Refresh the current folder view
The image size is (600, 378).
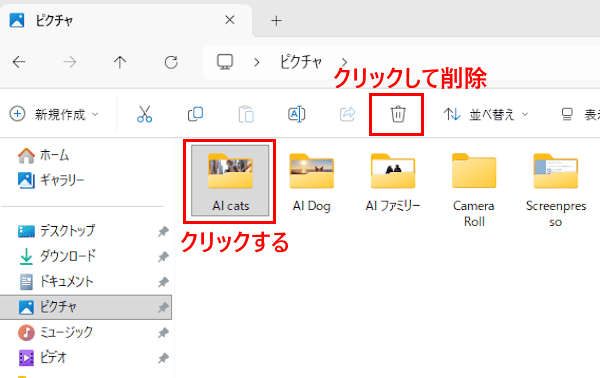[x=171, y=62]
